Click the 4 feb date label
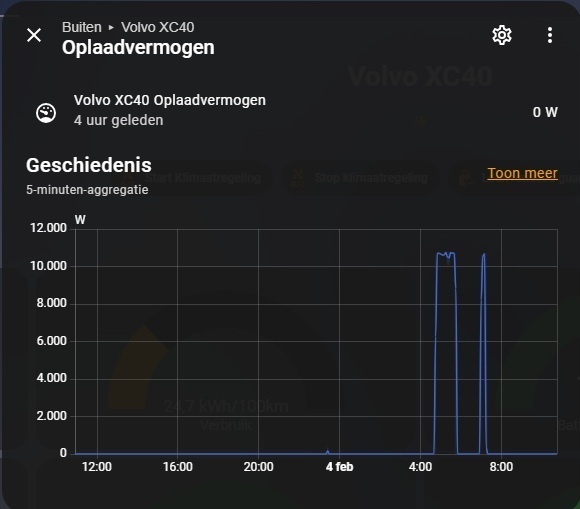 (x=340, y=467)
